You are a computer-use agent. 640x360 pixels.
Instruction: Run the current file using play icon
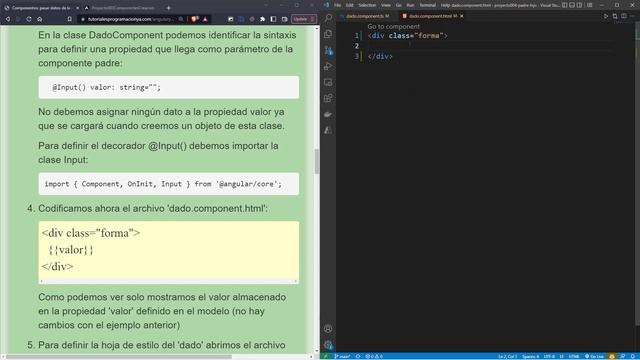tap(606, 16)
